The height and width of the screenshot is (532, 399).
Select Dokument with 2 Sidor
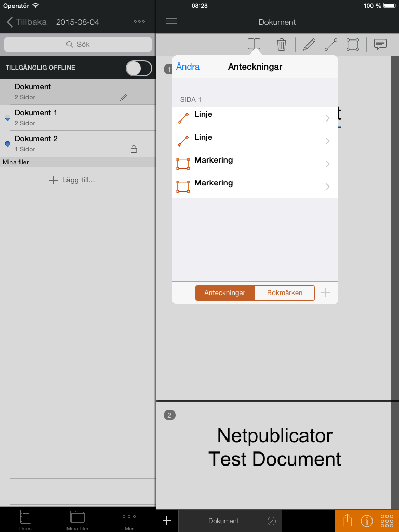pyautogui.click(x=78, y=91)
